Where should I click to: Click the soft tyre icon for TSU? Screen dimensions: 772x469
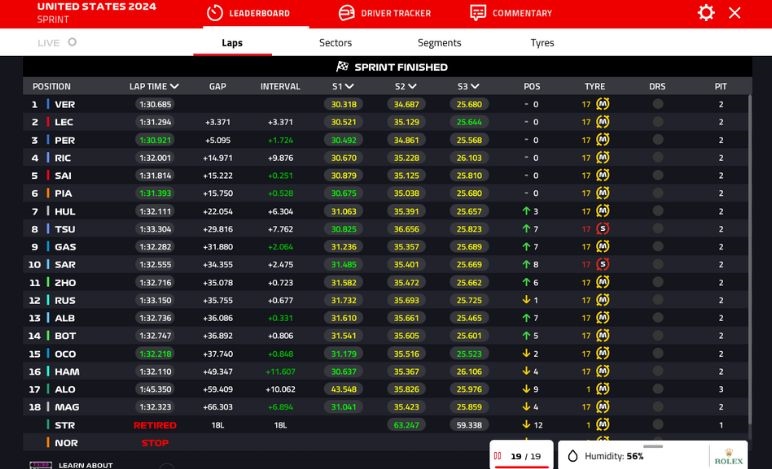tap(603, 229)
